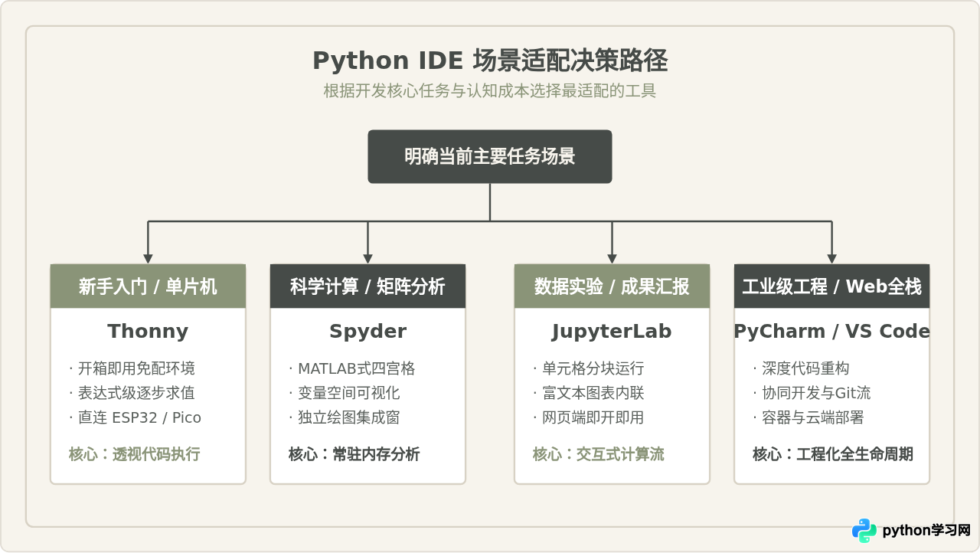Click the 'Spyder' tool name
Viewport: 980px width, 553px height.
(x=367, y=331)
